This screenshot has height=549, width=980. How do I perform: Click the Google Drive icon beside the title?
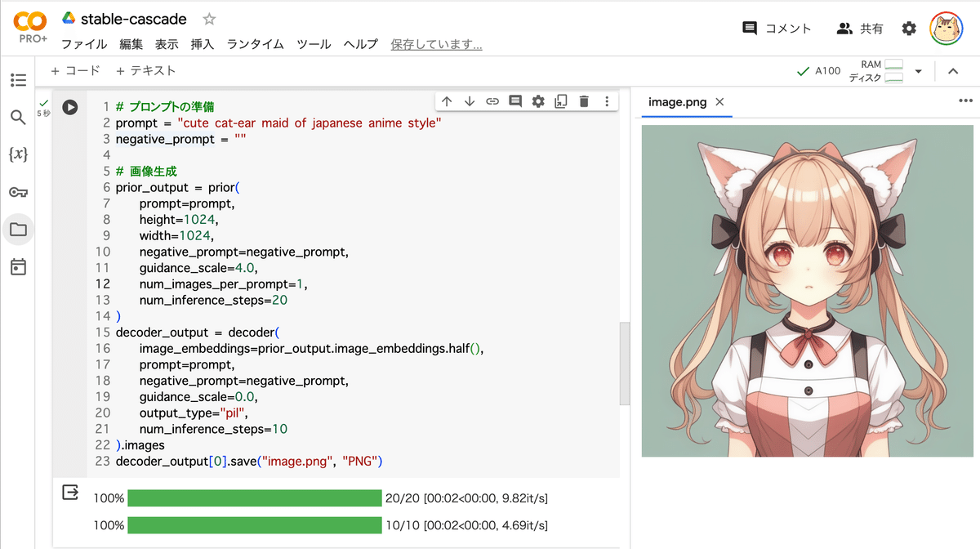click(x=69, y=19)
